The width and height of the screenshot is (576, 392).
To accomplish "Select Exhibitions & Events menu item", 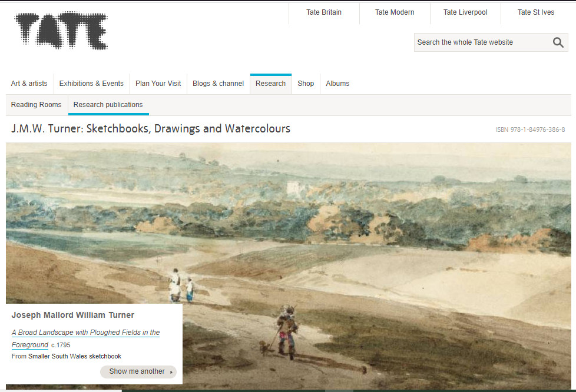I will click(x=91, y=84).
